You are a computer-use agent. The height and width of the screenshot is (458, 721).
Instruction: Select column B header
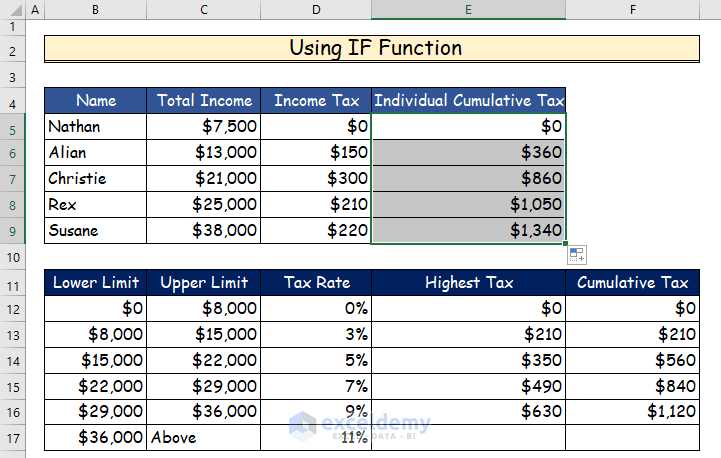tap(95, 9)
